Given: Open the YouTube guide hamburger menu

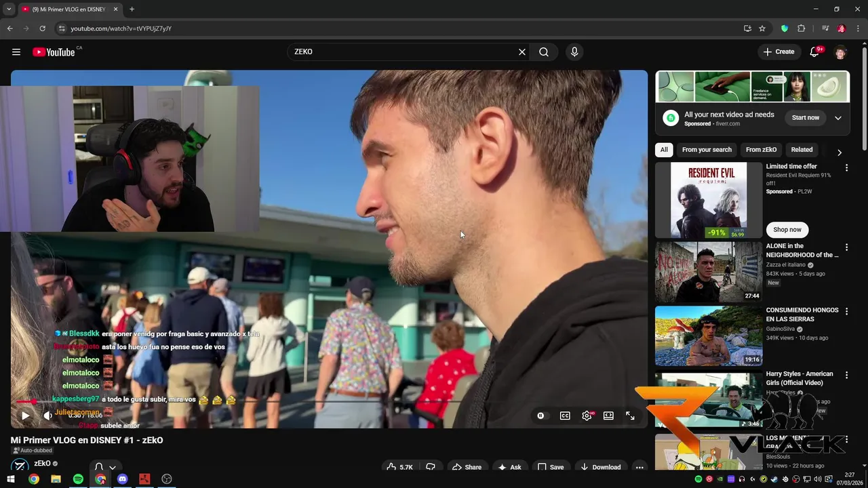Looking at the screenshot, I should [16, 52].
